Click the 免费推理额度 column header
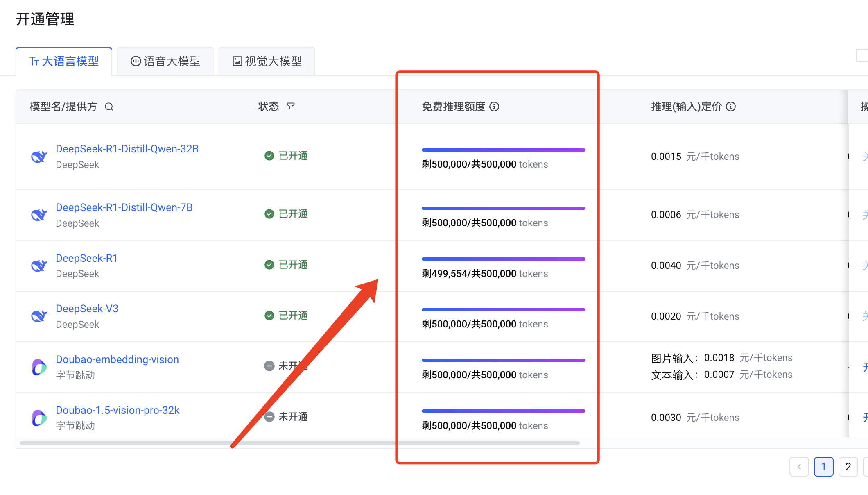Screen dimensions: 868x495 453,107
